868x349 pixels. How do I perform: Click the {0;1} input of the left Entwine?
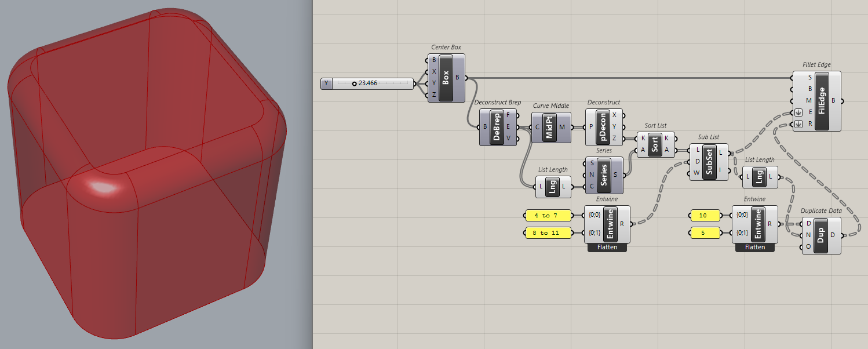(595, 233)
